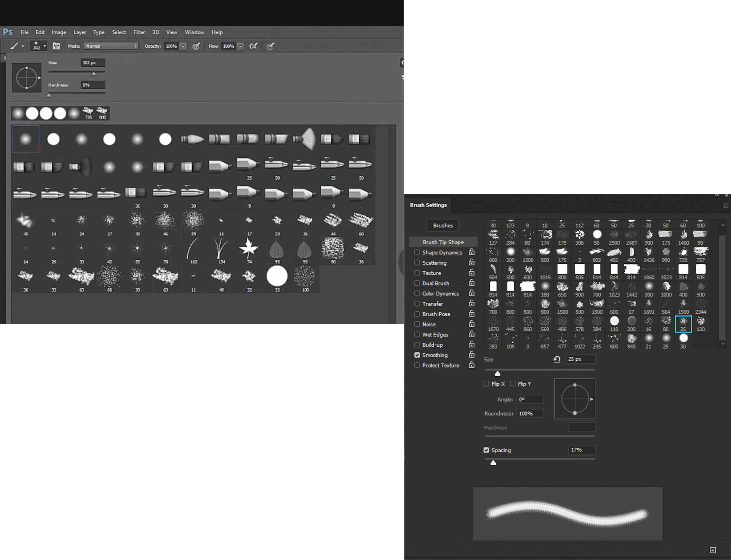Enable airbrush-style build-up icon next to Flow
The height and width of the screenshot is (560, 731).
[x=253, y=46]
